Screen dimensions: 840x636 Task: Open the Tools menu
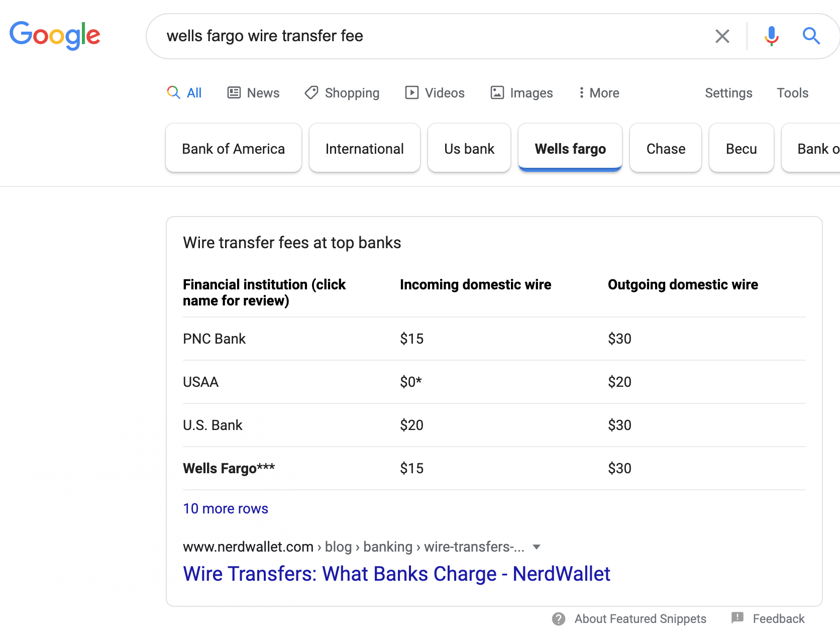(x=792, y=92)
